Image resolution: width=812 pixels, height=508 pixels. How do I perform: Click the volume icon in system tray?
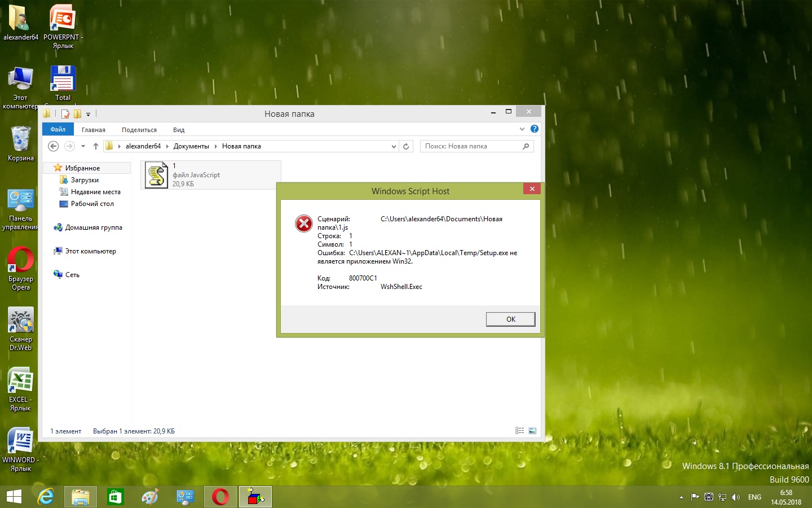coord(735,497)
